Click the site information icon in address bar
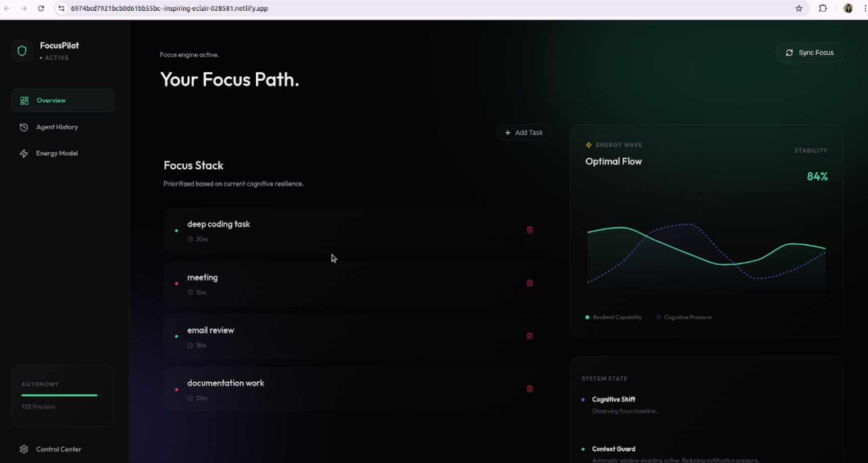The width and height of the screenshot is (868, 463). pos(61,8)
